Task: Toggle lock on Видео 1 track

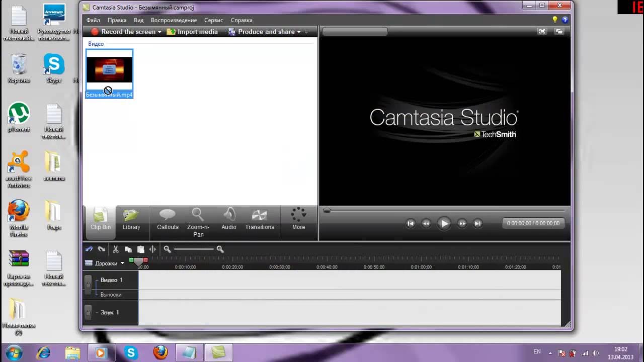Action: pos(88,284)
